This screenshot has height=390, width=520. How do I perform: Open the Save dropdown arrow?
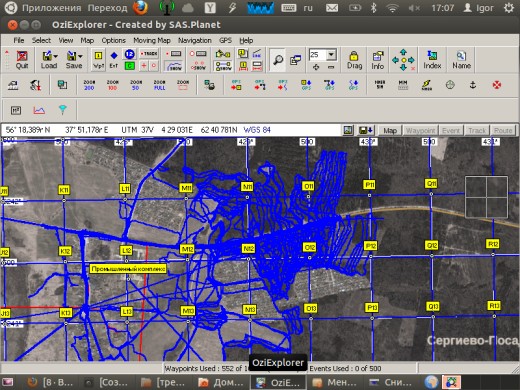pos(80,56)
